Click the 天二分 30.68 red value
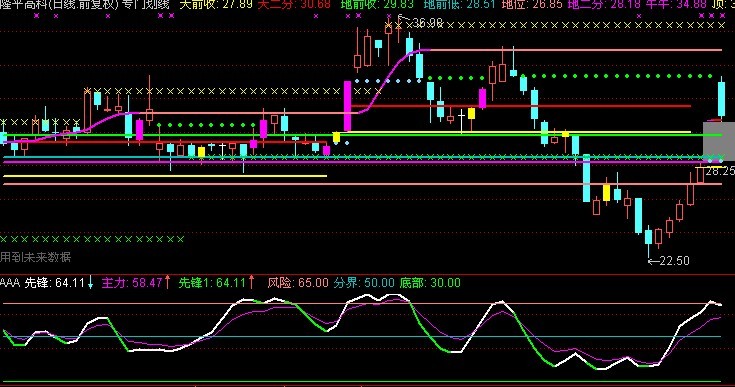 [294, 5]
